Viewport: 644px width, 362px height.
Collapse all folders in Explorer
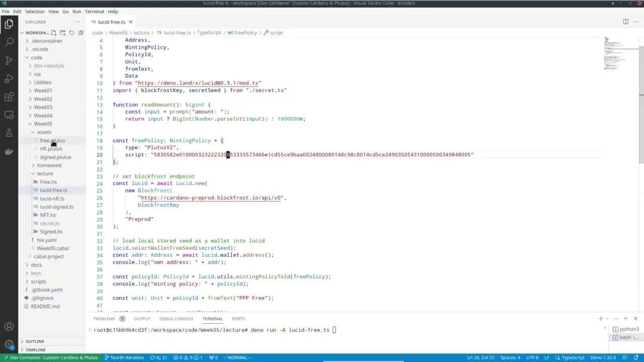pyautogui.click(x=80, y=33)
